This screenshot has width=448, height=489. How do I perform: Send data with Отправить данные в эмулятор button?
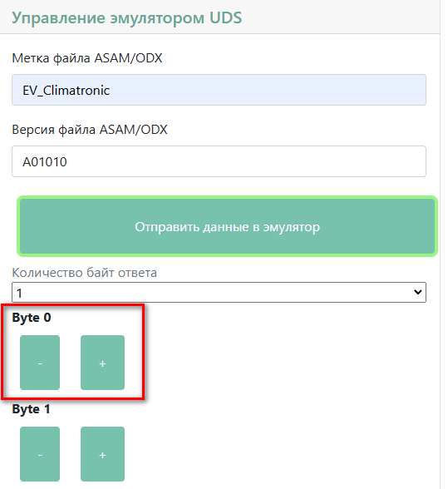coord(227,226)
